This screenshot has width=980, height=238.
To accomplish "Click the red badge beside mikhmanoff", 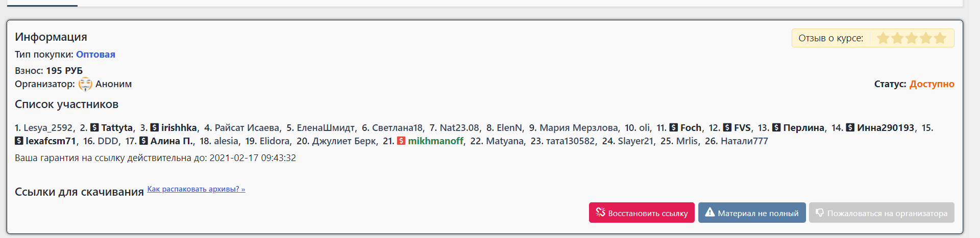I will coord(401,141).
